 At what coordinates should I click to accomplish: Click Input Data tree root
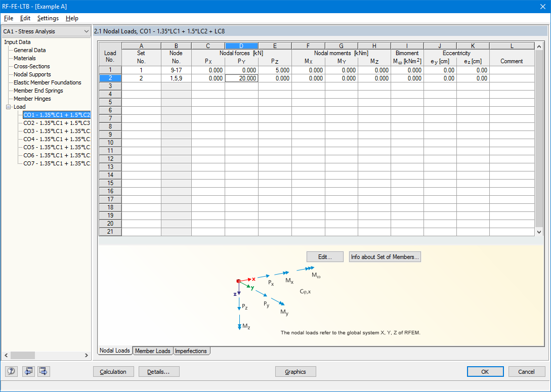click(x=17, y=42)
